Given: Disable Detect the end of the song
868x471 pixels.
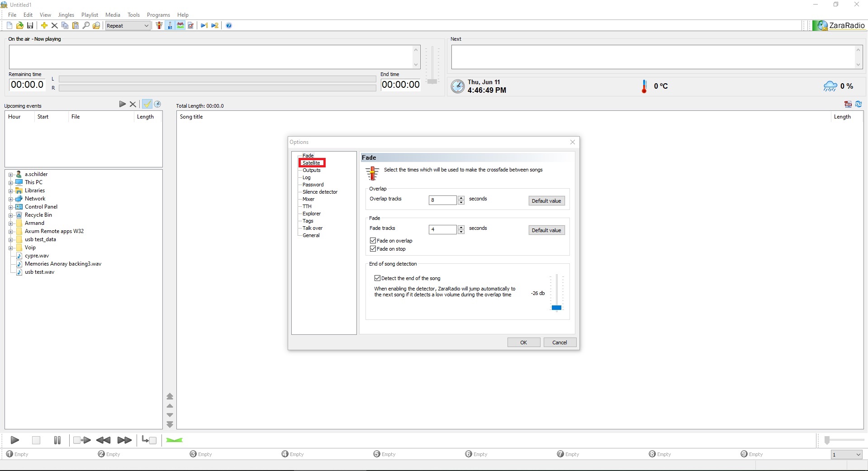Looking at the screenshot, I should pos(377,278).
